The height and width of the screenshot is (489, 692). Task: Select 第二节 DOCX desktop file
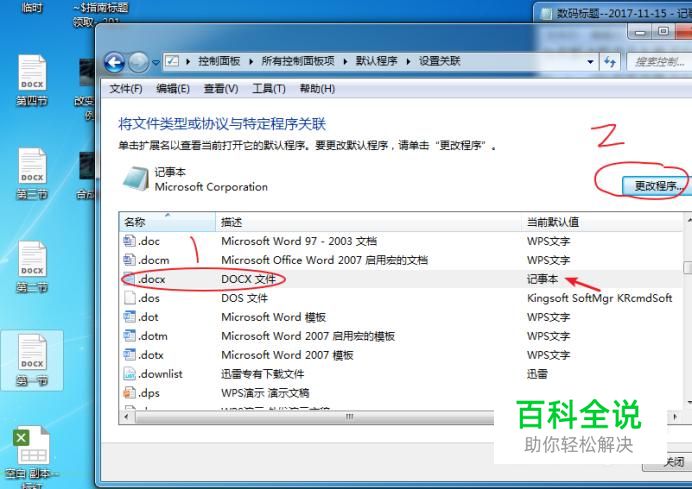click(x=32, y=267)
